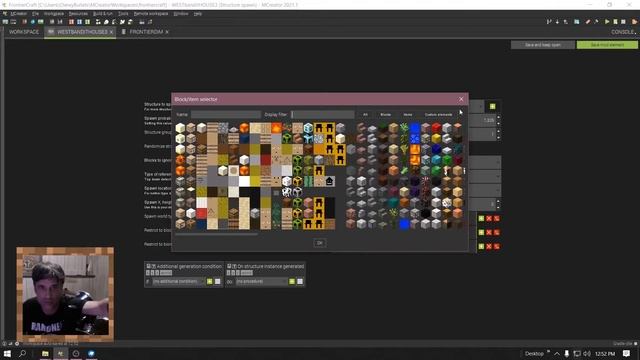Open the MCreator menu
The height and width of the screenshot is (360, 640).
coord(18,13)
